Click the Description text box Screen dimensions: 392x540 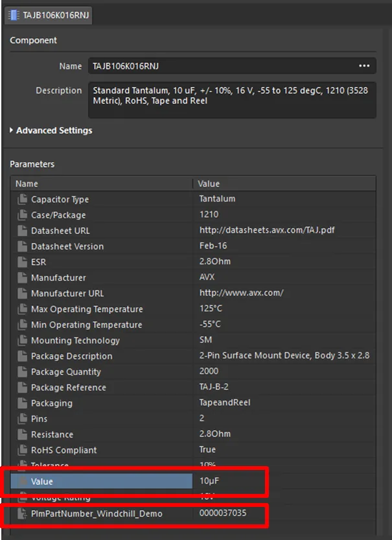231,99
